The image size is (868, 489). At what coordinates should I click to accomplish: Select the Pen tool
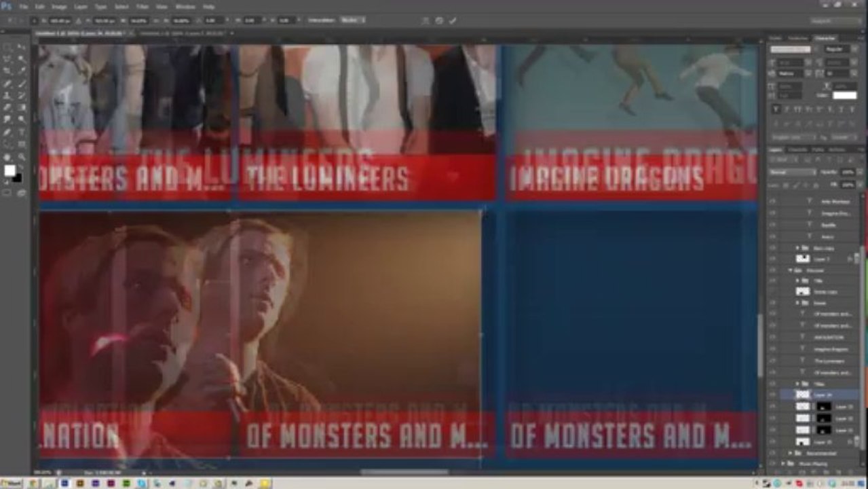pos(8,132)
